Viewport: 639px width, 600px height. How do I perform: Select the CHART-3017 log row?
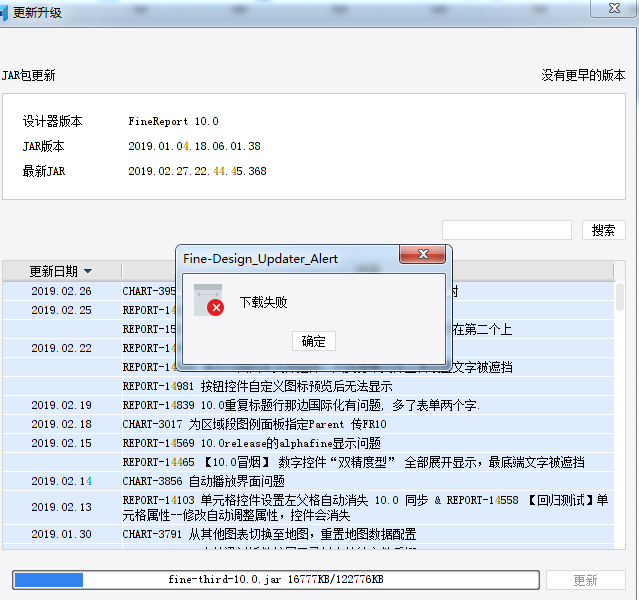(368, 424)
